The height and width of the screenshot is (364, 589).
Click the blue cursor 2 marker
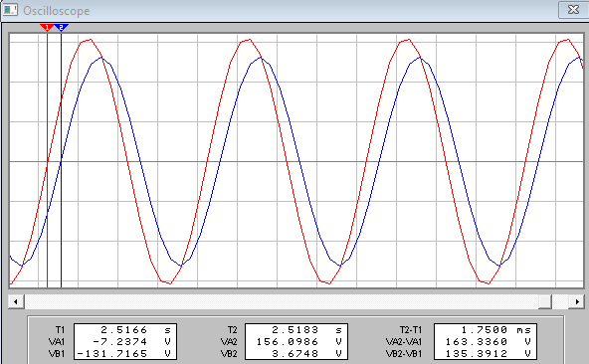[x=62, y=28]
